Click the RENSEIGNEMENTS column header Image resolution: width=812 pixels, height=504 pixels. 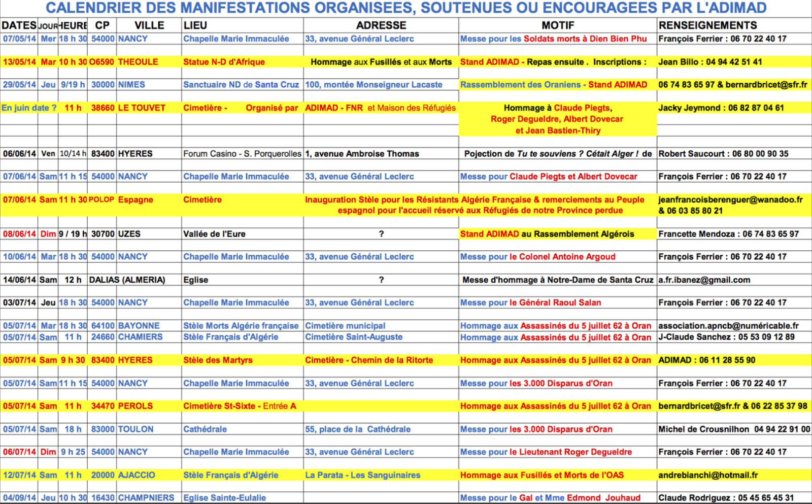coord(707,25)
